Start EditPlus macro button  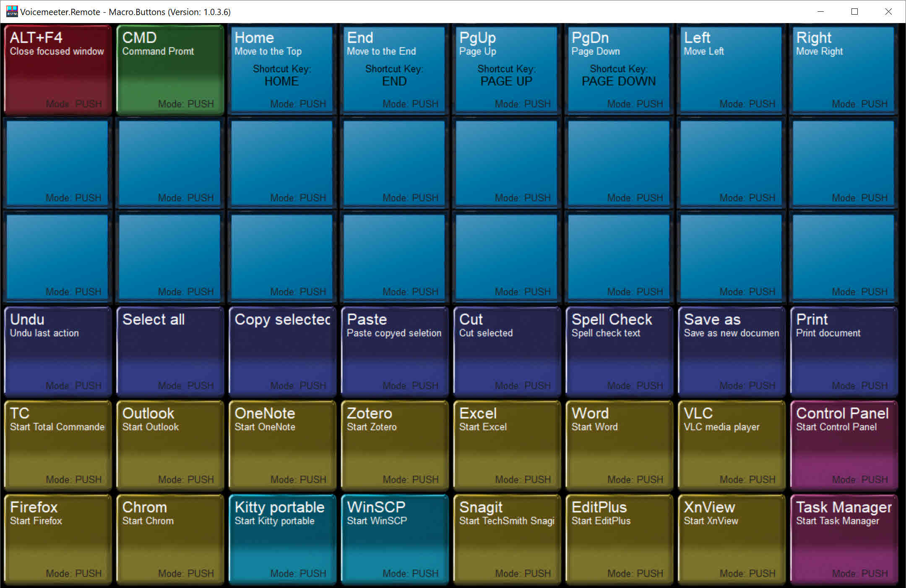coord(620,539)
